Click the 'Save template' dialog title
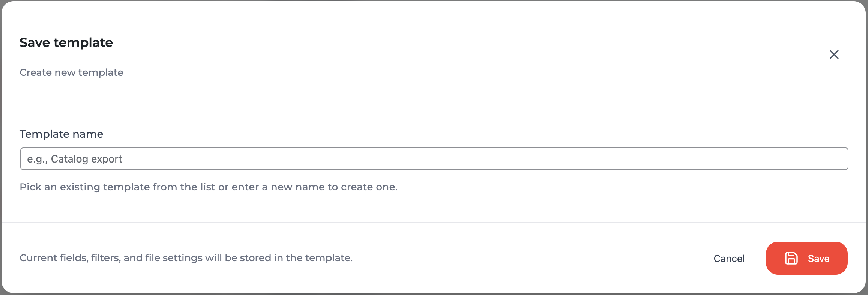This screenshot has height=295, width=868. [66, 42]
